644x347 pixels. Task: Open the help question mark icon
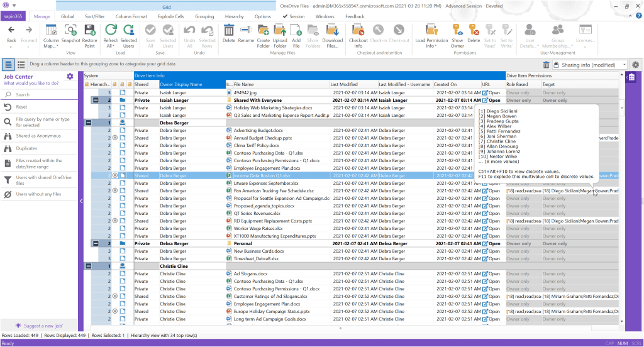639,16
